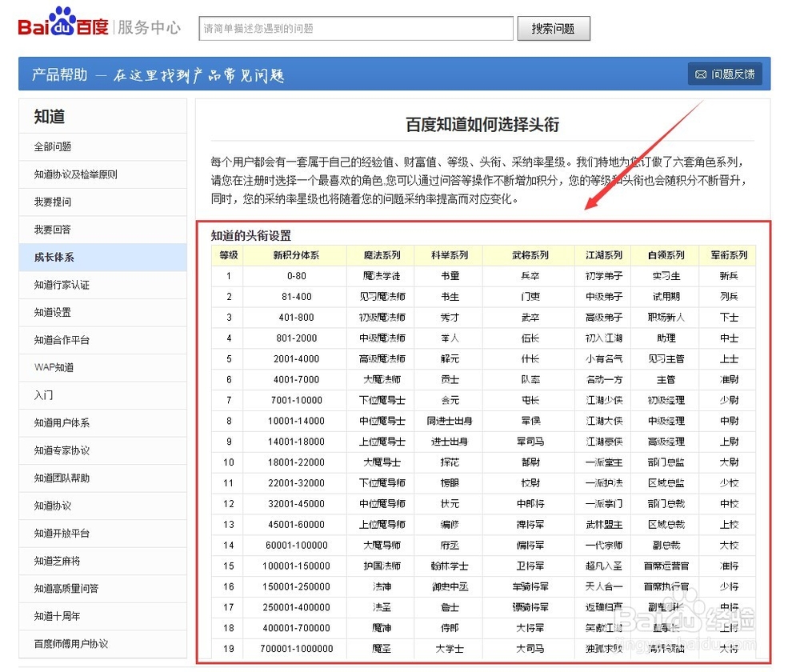Click the 10001-14000 points cell
The width and height of the screenshot is (800, 672).
click(x=297, y=421)
